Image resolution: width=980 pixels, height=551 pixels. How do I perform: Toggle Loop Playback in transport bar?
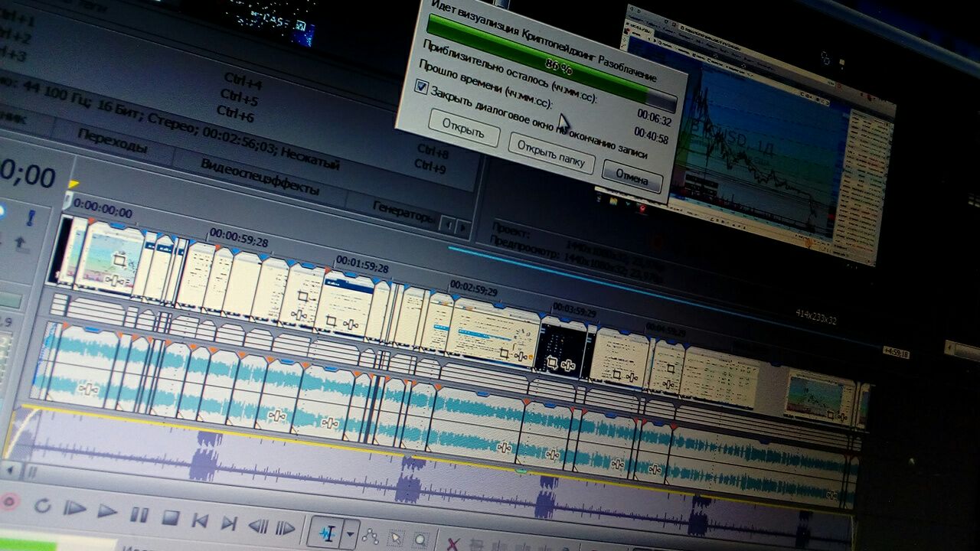point(42,505)
